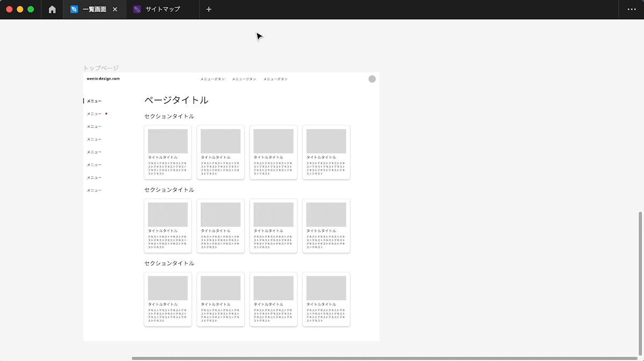
Task: Open a new tab using the plus icon
Action: 208,9
